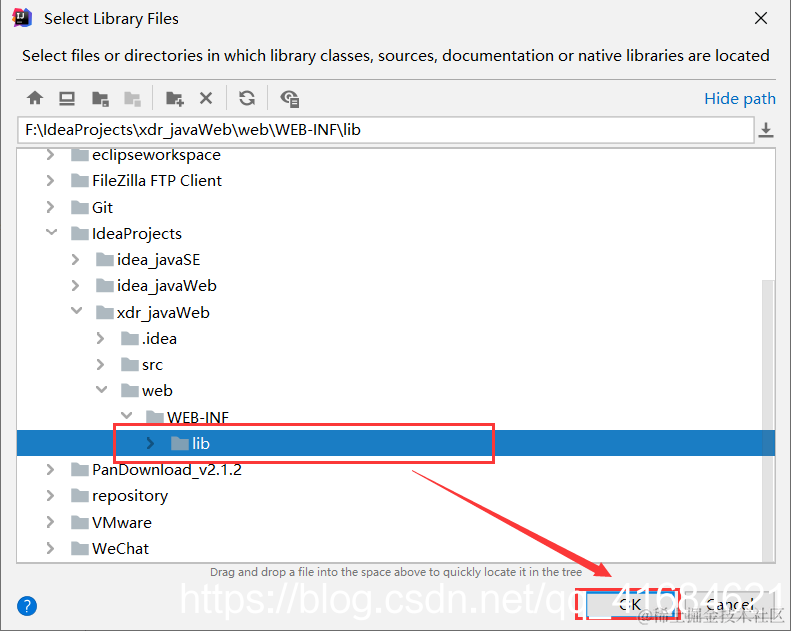The image size is (791, 631).
Task: Create a new folder with toolbar icon
Action: click(175, 98)
